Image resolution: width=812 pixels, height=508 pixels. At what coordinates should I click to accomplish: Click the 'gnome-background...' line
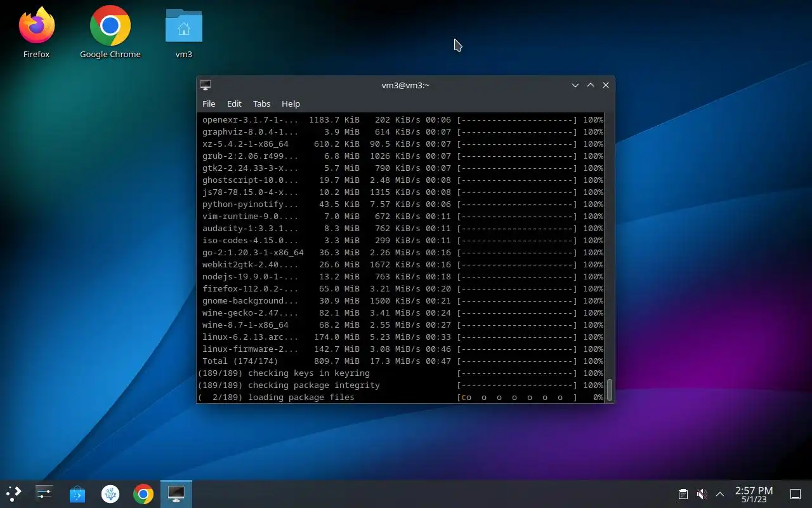[x=402, y=301]
